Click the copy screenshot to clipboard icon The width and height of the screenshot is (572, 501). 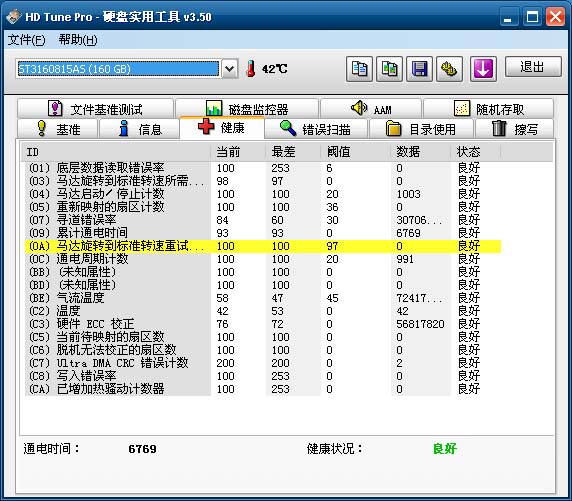(x=389, y=69)
